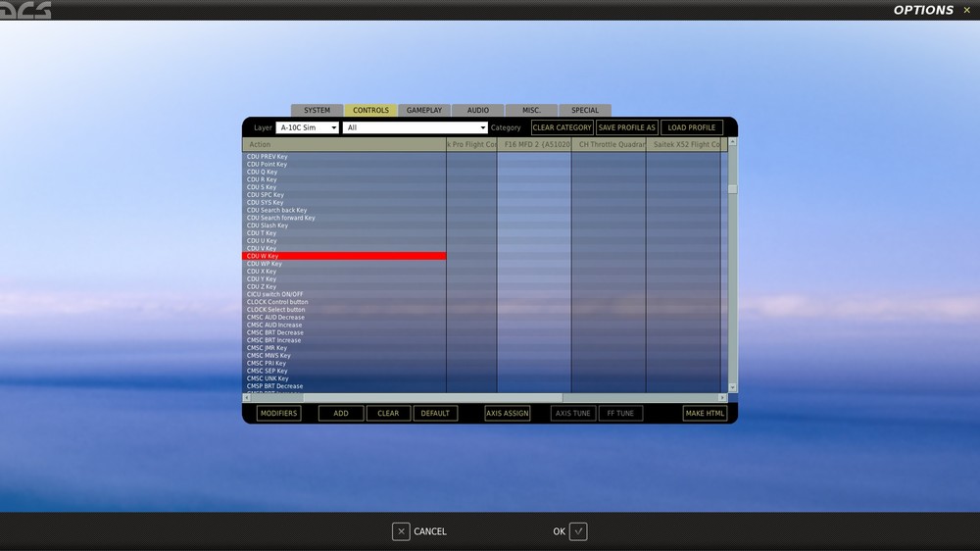Click the vertical scrollbar down arrow
Viewport: 980px width, 551px height.
(732, 388)
